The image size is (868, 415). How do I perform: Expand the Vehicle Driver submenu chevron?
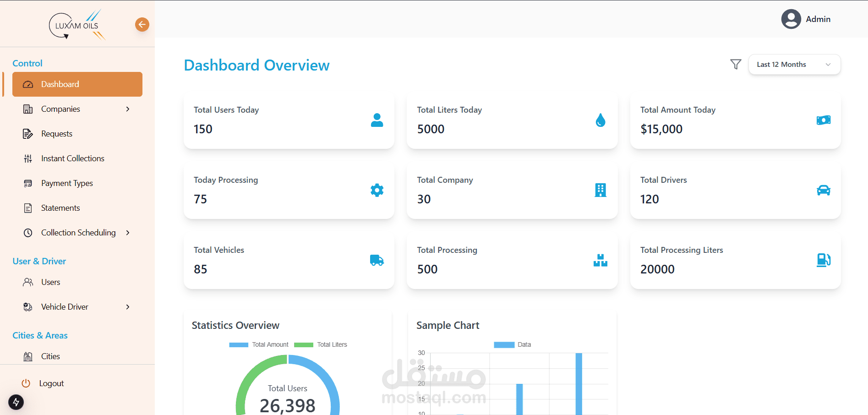(x=128, y=307)
